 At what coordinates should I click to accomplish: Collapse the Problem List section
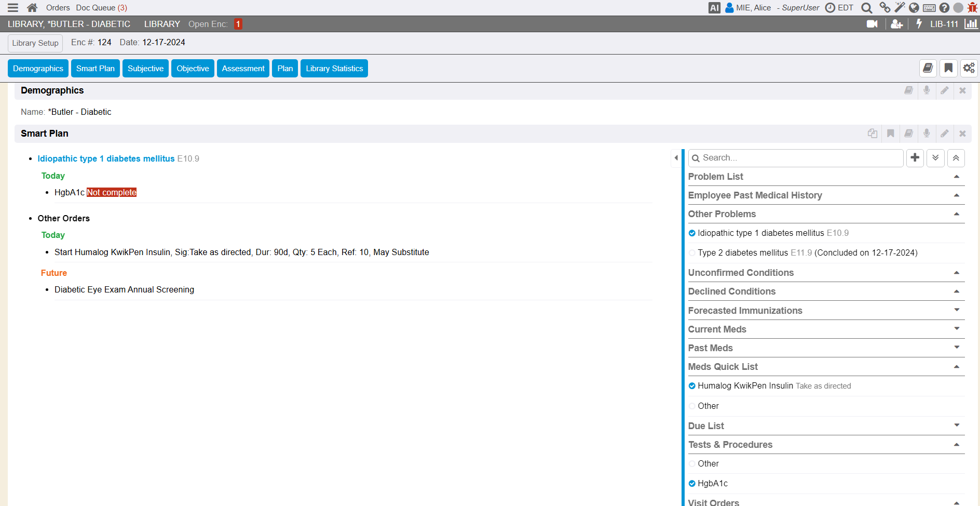pos(956,177)
